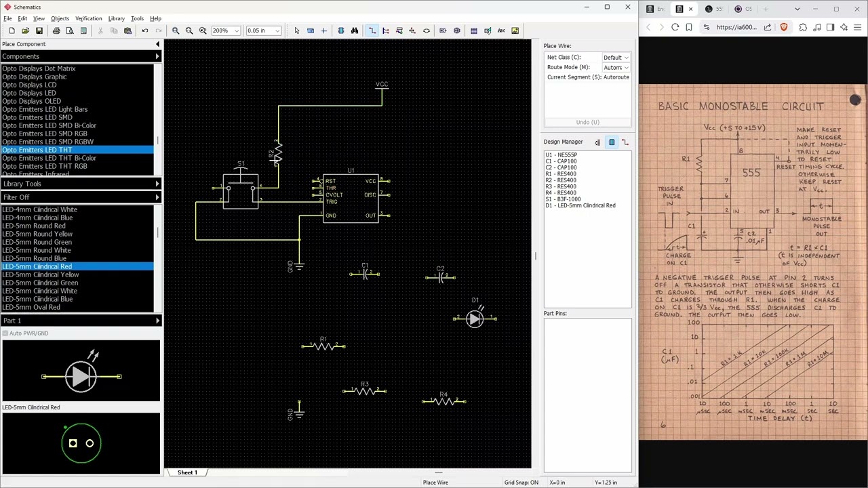Click the browser URL address field
Viewport: 868px width, 488px height.
coord(736,27)
